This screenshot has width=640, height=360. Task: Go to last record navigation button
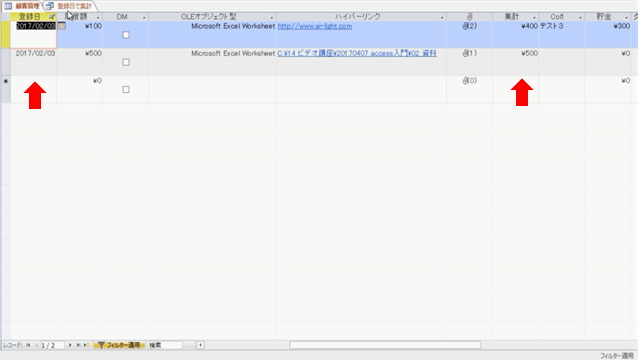coord(78,345)
